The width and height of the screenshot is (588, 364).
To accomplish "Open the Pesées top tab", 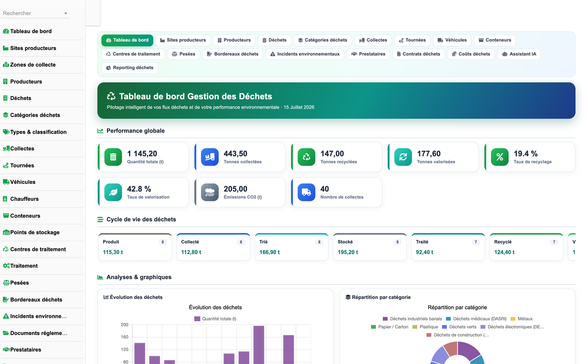I will (184, 54).
